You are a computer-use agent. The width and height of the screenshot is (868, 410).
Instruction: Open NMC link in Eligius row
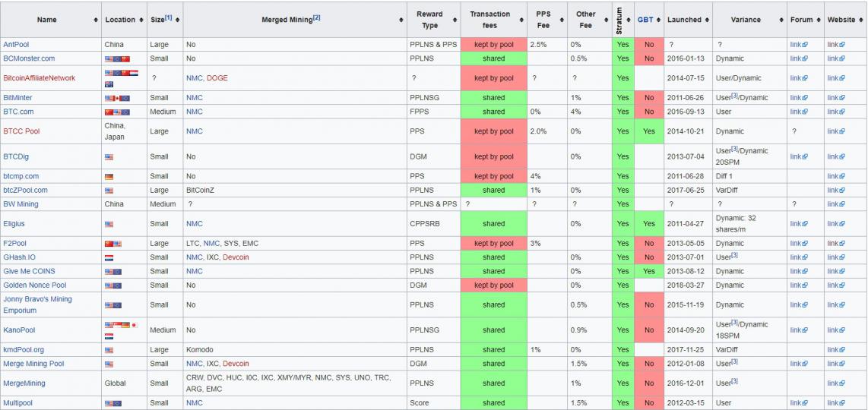coord(195,224)
